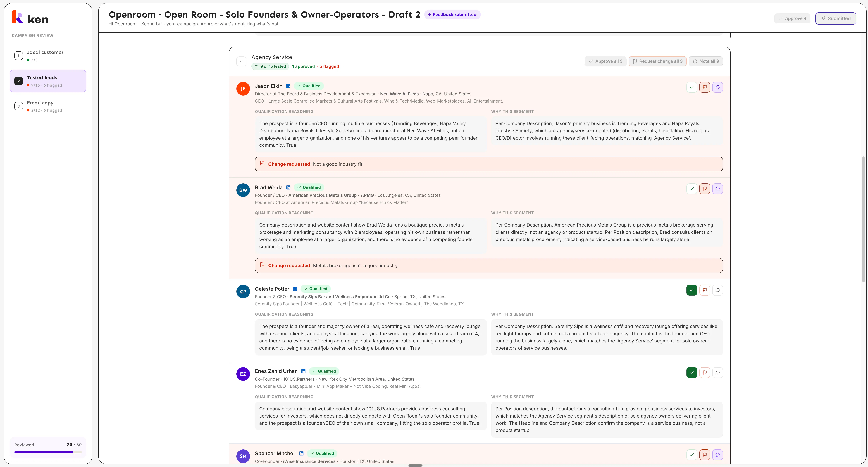The width and height of the screenshot is (868, 467).
Task: Flag Celeste Potter for change request
Action: point(705,290)
